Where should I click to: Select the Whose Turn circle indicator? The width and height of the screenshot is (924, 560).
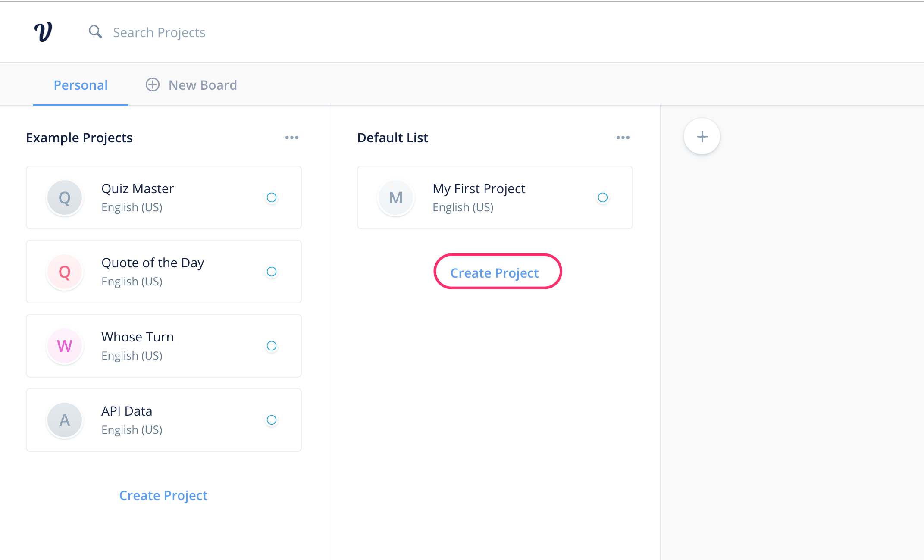click(272, 346)
